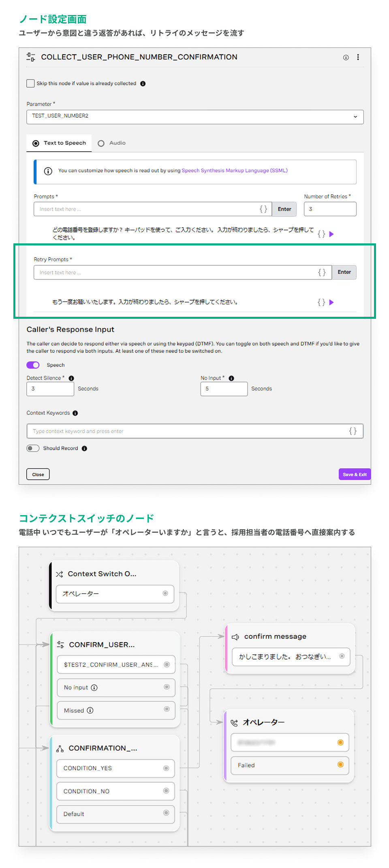Select the Text to Speech radio option

point(36,143)
